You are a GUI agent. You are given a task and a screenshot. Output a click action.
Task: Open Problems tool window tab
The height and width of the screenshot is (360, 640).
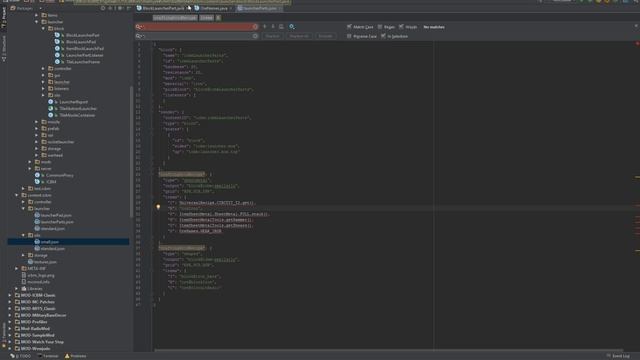(76, 356)
